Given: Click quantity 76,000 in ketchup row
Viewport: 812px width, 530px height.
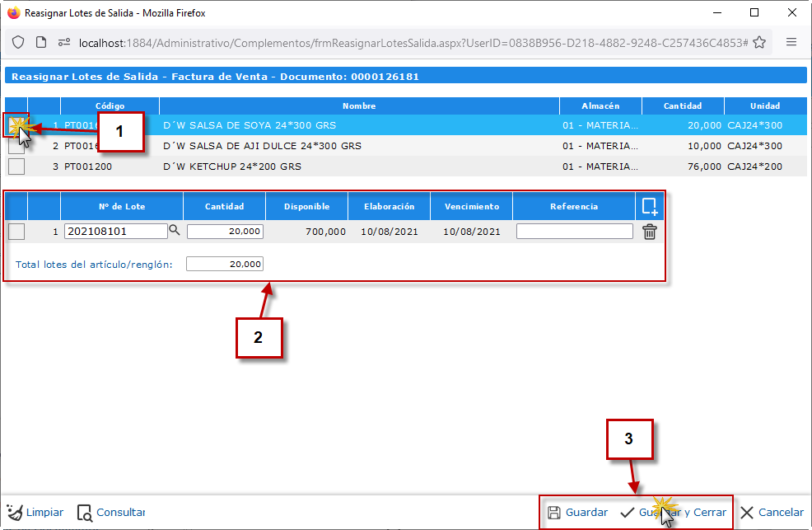Looking at the screenshot, I should click(704, 167).
